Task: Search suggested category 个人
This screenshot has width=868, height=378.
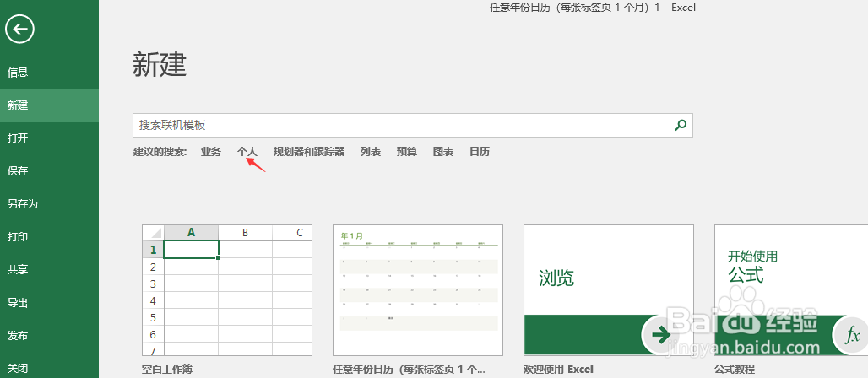Action: click(247, 152)
